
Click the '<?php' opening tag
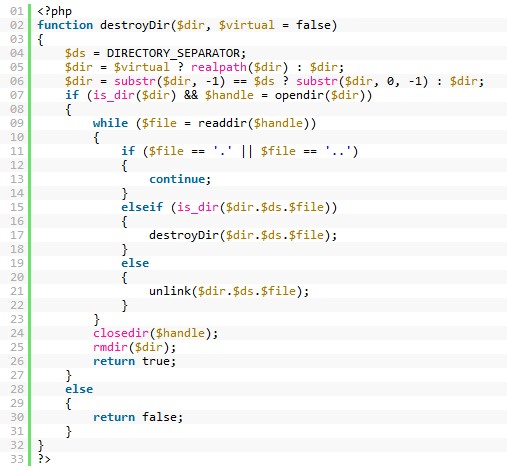pos(54,12)
